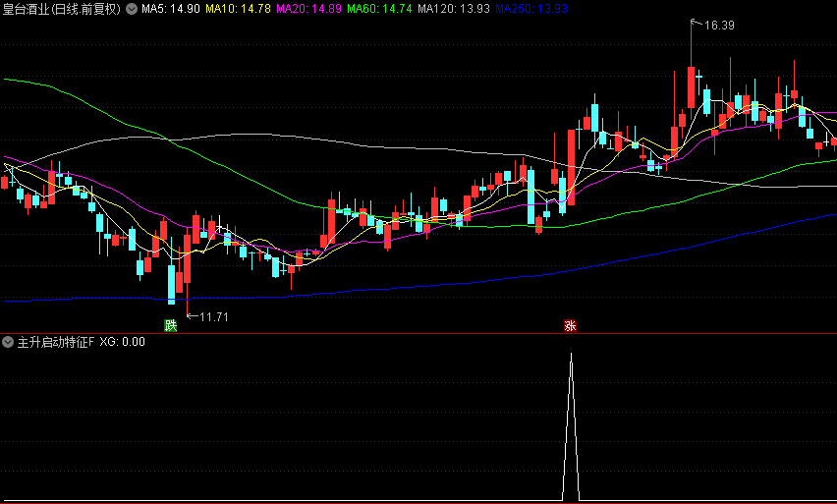837x504 pixels.
Task: Select the yellow MA10: 14.78 label
Action: pyautogui.click(x=238, y=9)
